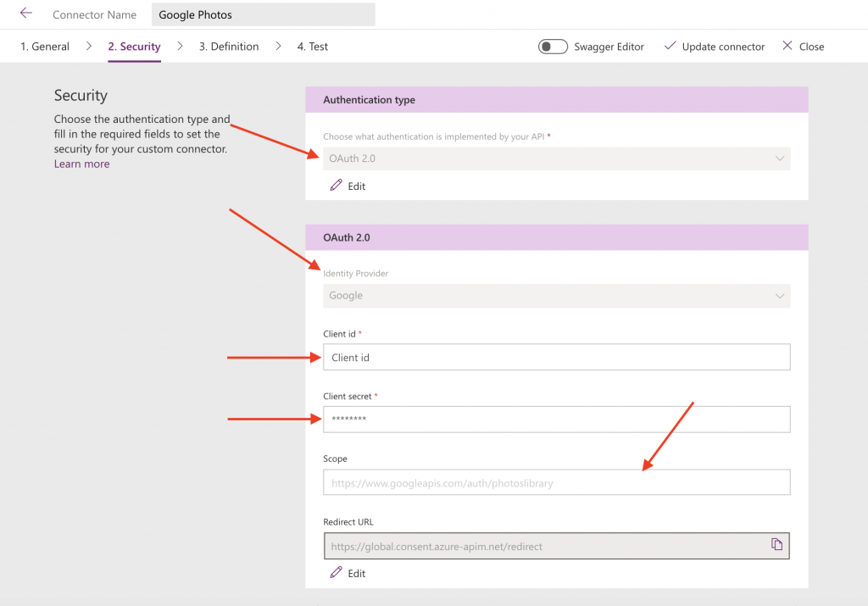
Task: Select the 2. Security step
Action: coord(134,47)
